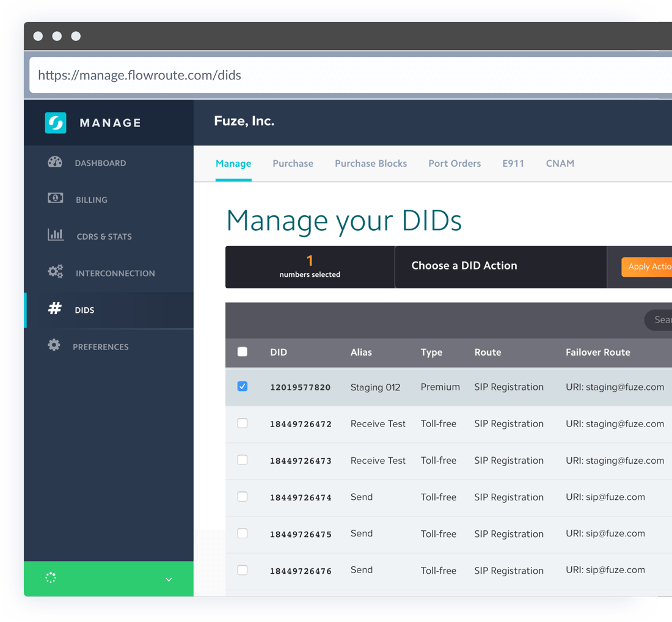Click the Preferences gear icon
Viewport: 672px width, 622px height.
tap(54, 345)
